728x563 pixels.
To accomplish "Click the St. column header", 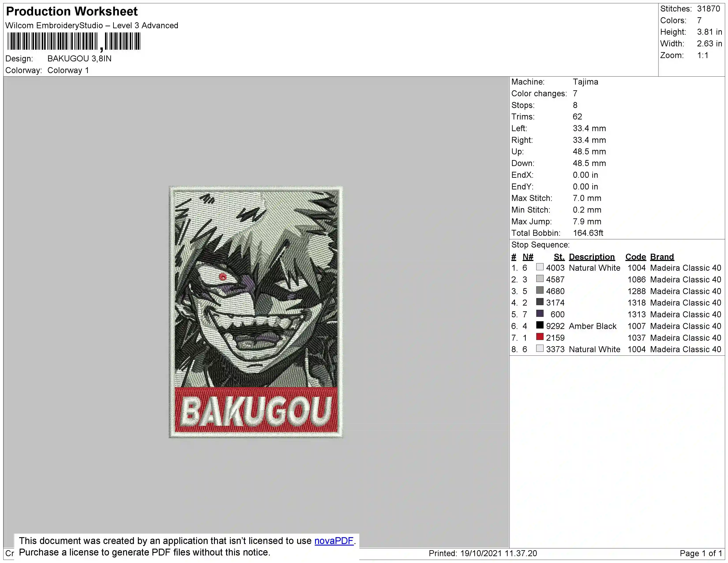I will (x=559, y=257).
